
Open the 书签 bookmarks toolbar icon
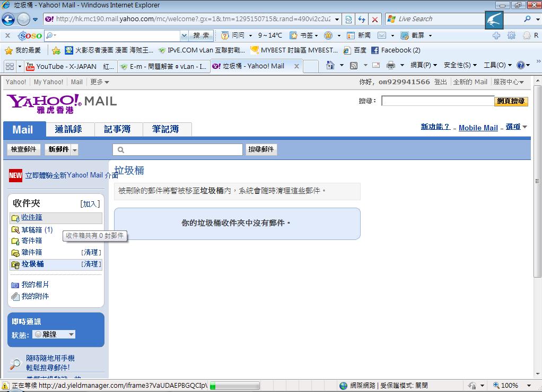293,35
